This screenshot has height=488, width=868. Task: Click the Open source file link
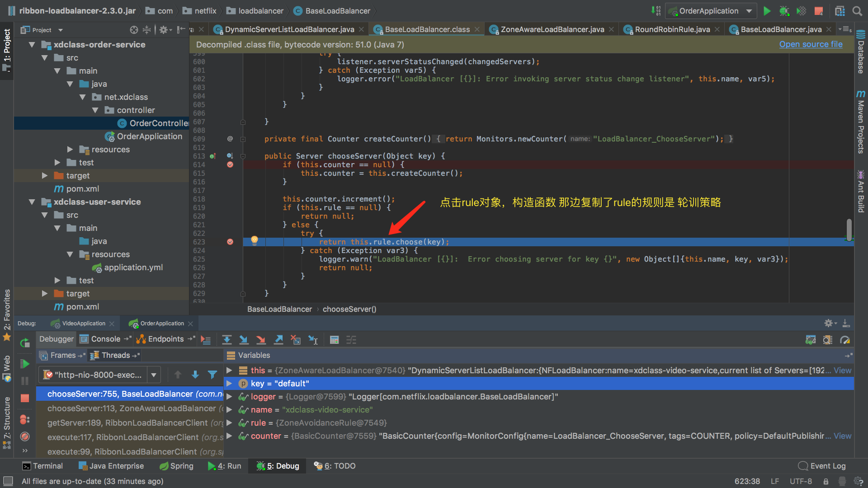(x=811, y=44)
